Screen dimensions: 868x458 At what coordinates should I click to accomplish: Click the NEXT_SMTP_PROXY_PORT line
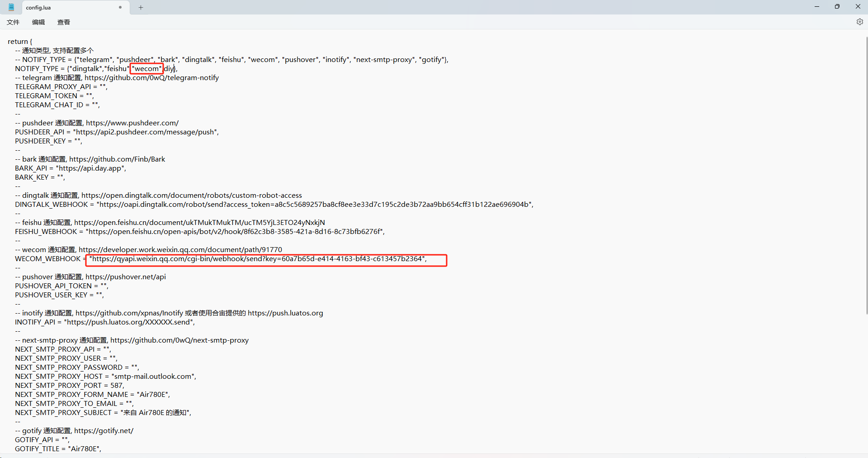[70, 386]
